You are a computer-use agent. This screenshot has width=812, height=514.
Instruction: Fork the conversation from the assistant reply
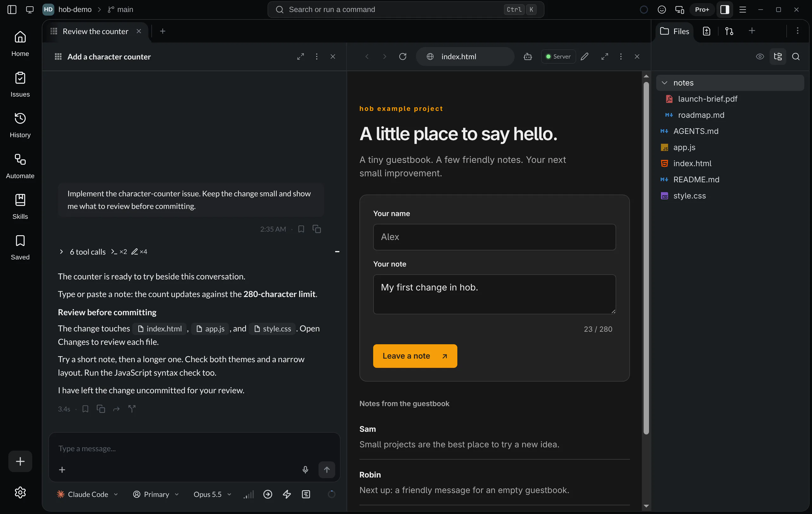click(132, 409)
